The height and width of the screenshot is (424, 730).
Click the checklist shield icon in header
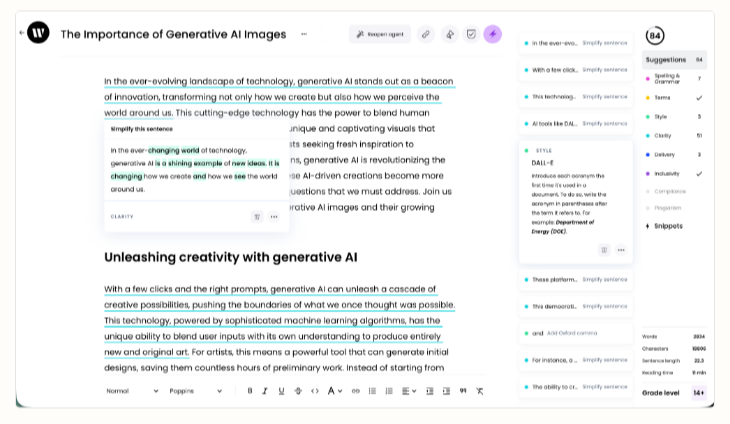[471, 34]
